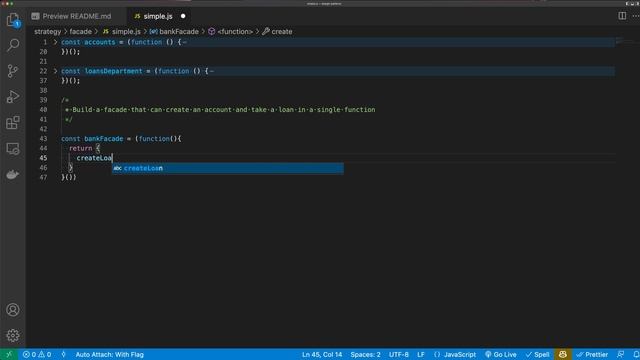Open the Copilot status icon
640x360 pixels.
[x=562, y=354]
